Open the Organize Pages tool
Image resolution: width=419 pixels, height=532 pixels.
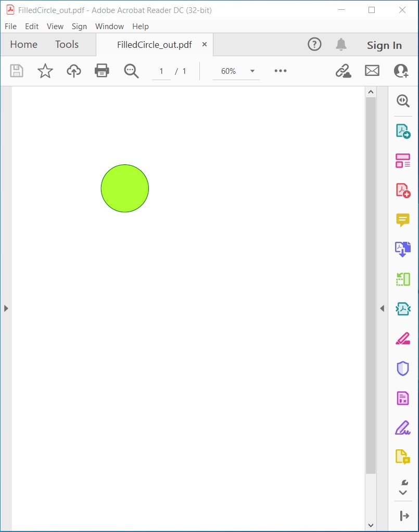pos(403,160)
